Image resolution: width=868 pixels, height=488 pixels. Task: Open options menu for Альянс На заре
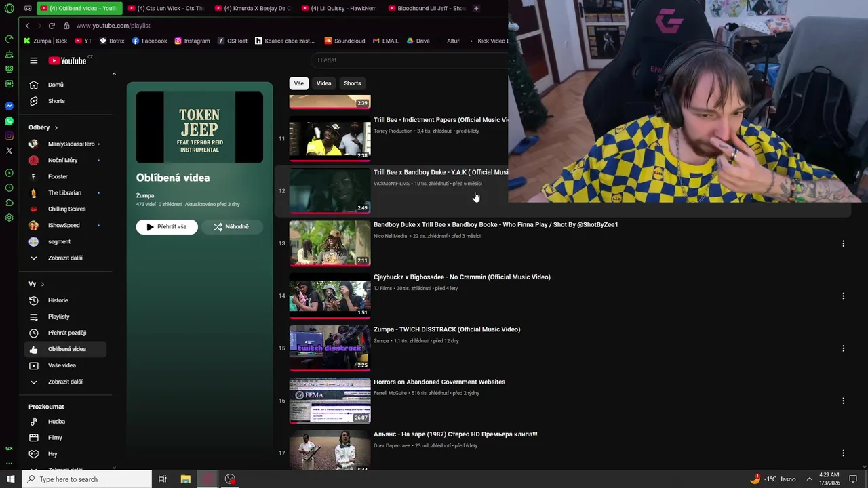click(x=843, y=453)
